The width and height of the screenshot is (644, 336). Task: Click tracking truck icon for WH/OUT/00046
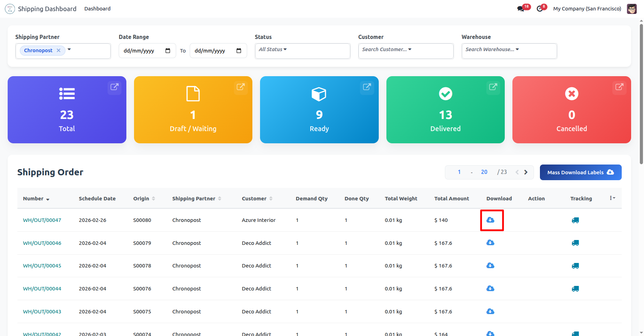click(x=575, y=243)
